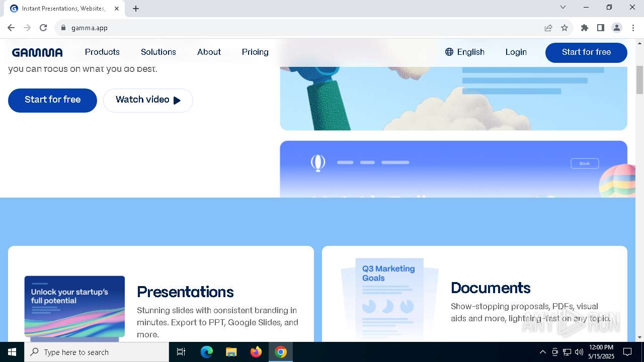
Task: Click the taskbar search box
Action: [x=97, y=352]
